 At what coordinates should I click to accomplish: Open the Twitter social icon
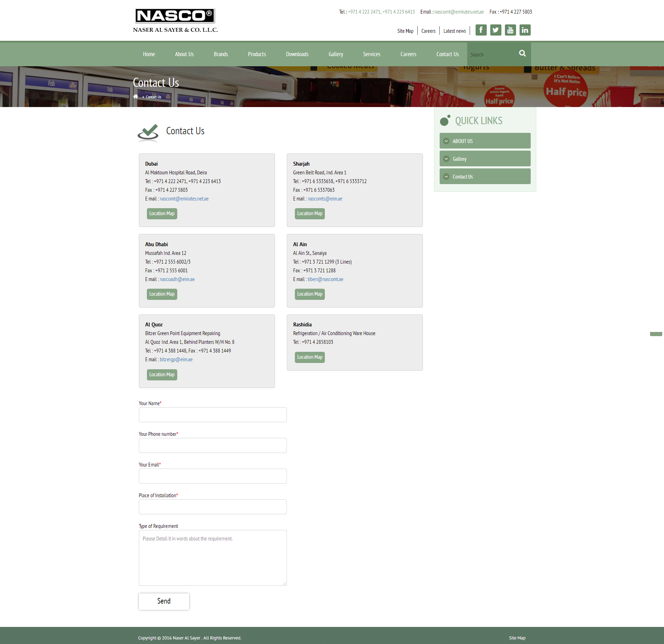pyautogui.click(x=495, y=30)
